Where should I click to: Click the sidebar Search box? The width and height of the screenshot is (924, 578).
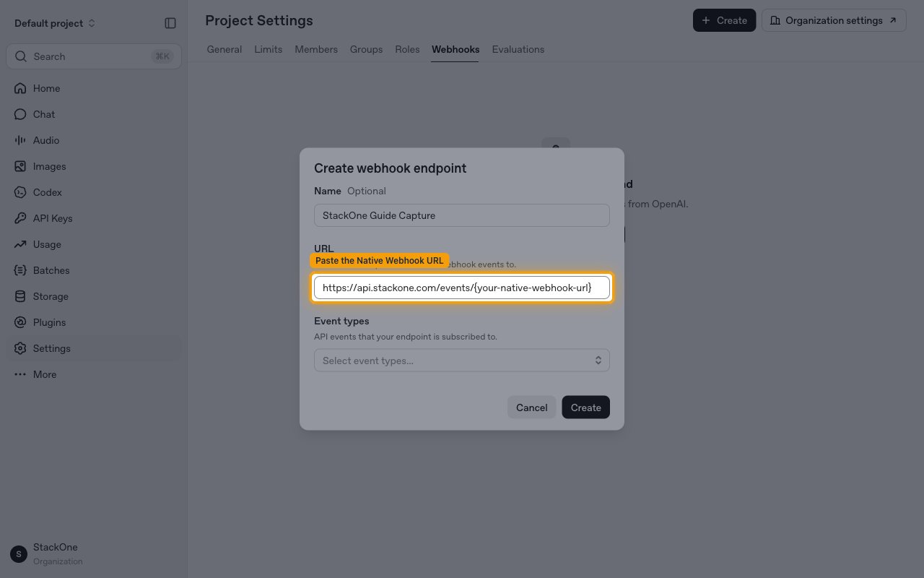(94, 56)
